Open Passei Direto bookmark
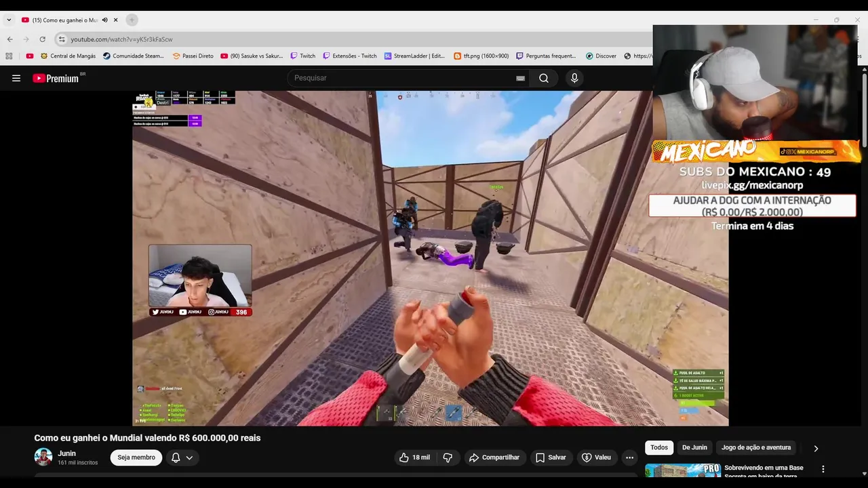 [193, 56]
